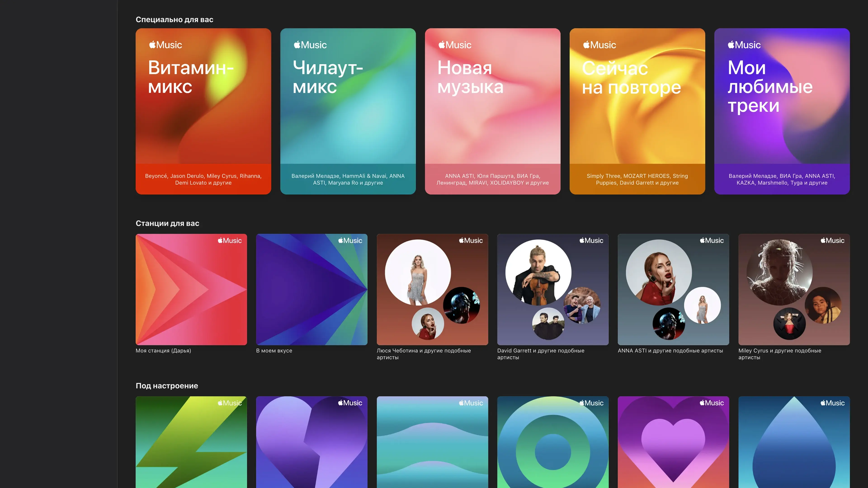The height and width of the screenshot is (488, 868).
Task: Open the blue water drop mood tile
Action: (x=794, y=442)
